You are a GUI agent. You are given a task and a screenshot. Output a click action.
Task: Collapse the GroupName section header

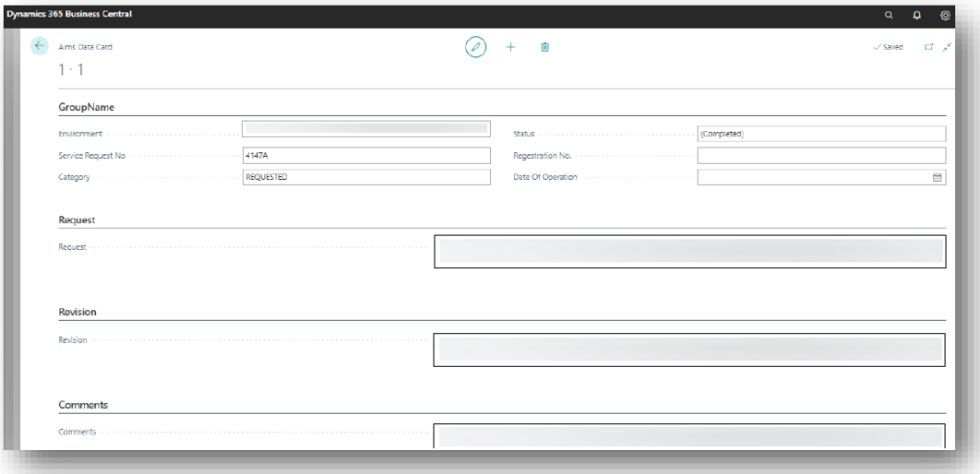87,107
